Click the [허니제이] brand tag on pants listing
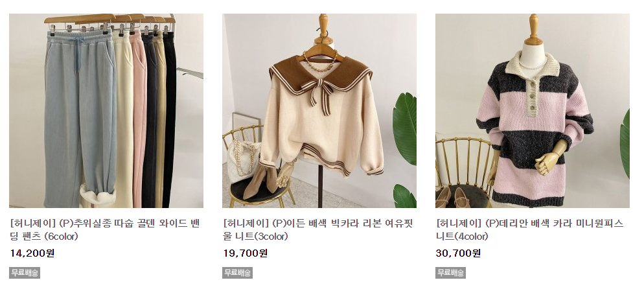Image resolution: width=644 pixels, height=291 pixels. 33,224
